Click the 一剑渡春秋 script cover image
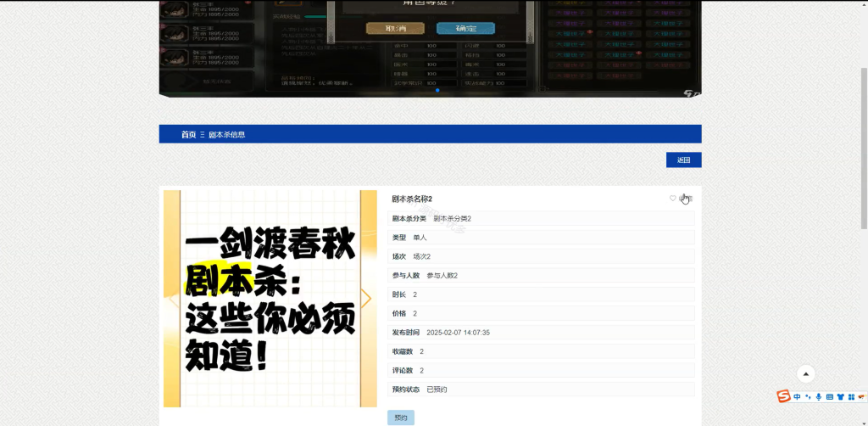This screenshot has width=868, height=426. 270,299
